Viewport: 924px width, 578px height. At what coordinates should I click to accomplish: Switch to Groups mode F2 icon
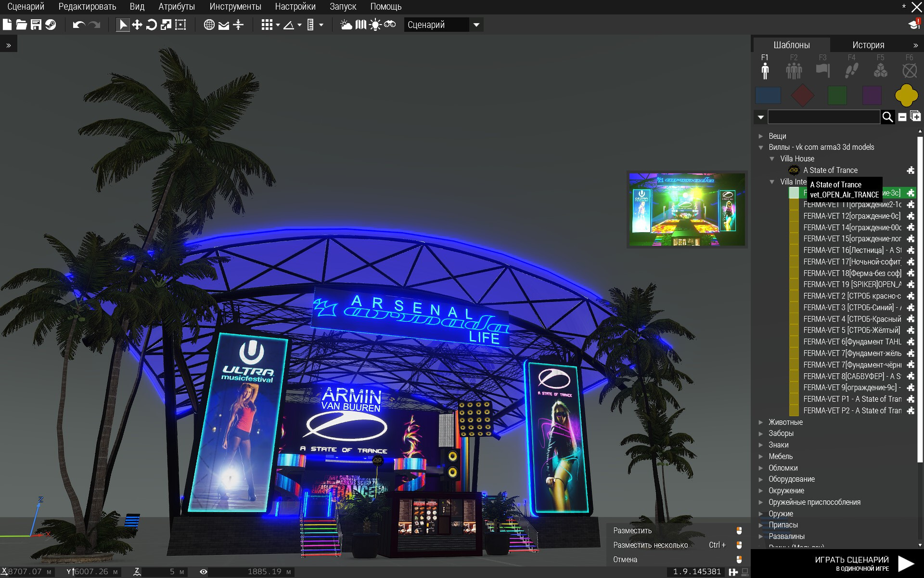794,70
